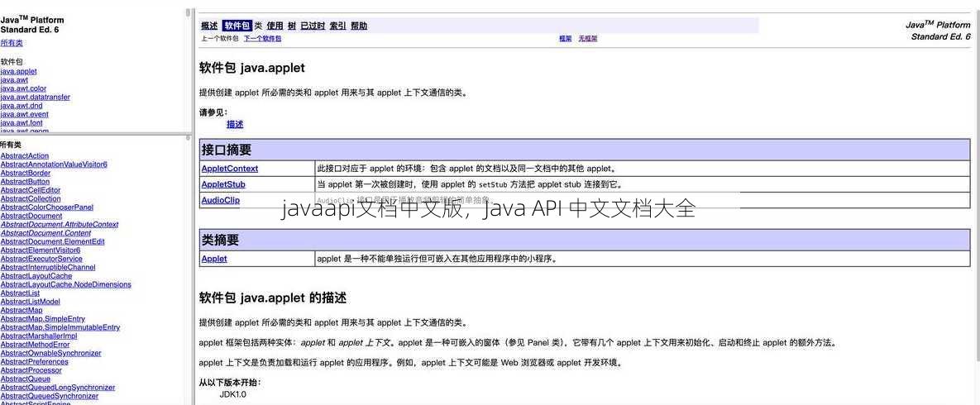Open AbstractAnnotationValueVisitor6 class link
This screenshot has width=980, height=405.
click(x=54, y=164)
